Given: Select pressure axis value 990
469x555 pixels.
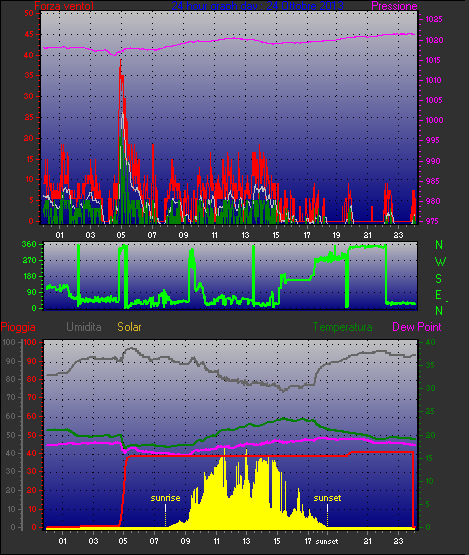Looking at the screenshot, I should 433,161.
